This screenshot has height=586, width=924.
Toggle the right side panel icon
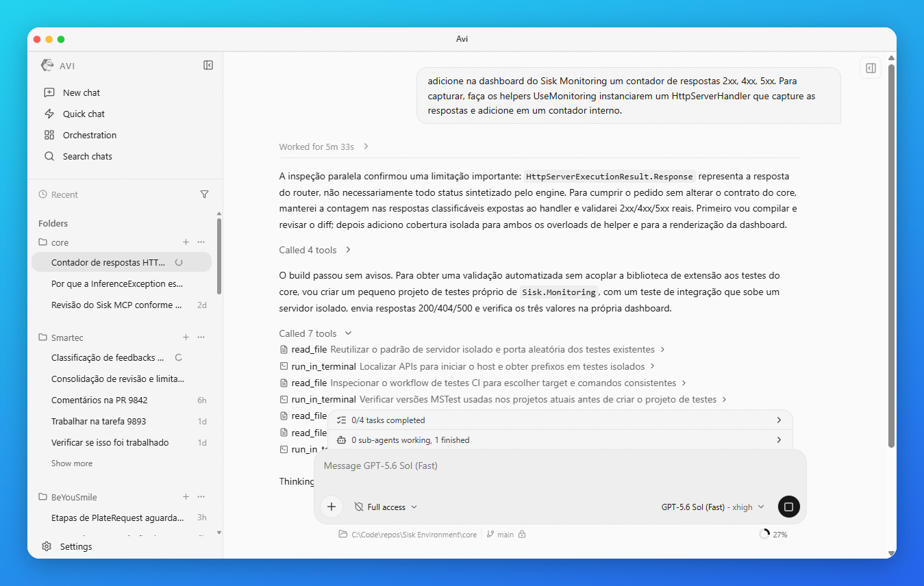(871, 68)
